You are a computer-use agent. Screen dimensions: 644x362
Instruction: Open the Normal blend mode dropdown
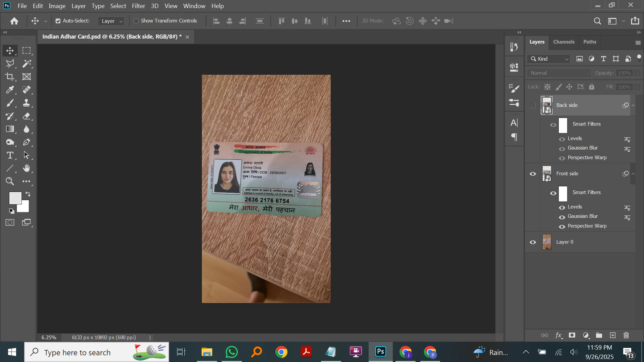[x=559, y=73]
